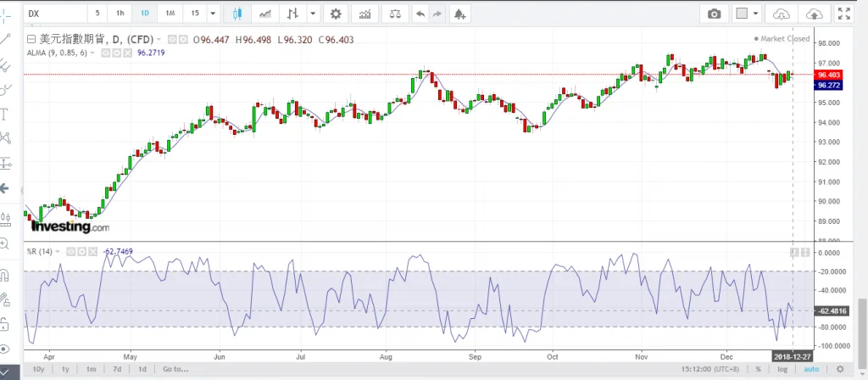The width and height of the screenshot is (868, 380).
Task: Open main series settings gear
Action: click(182, 39)
